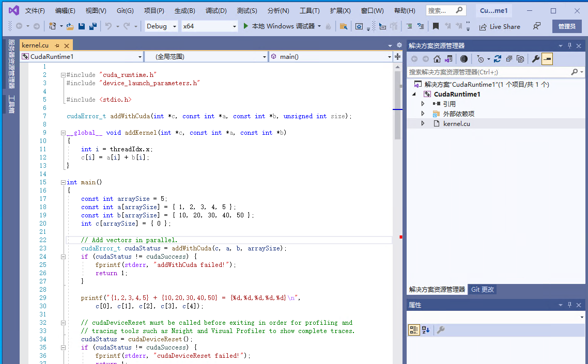The image size is (588, 364).
Task: Click the Live Share button
Action: click(x=500, y=27)
